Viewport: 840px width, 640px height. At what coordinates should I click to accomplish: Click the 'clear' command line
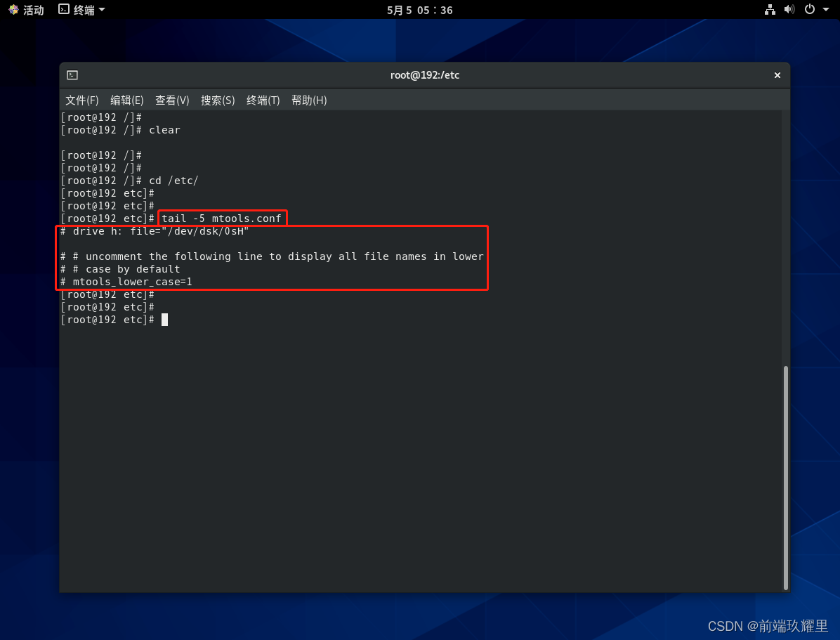coord(120,130)
